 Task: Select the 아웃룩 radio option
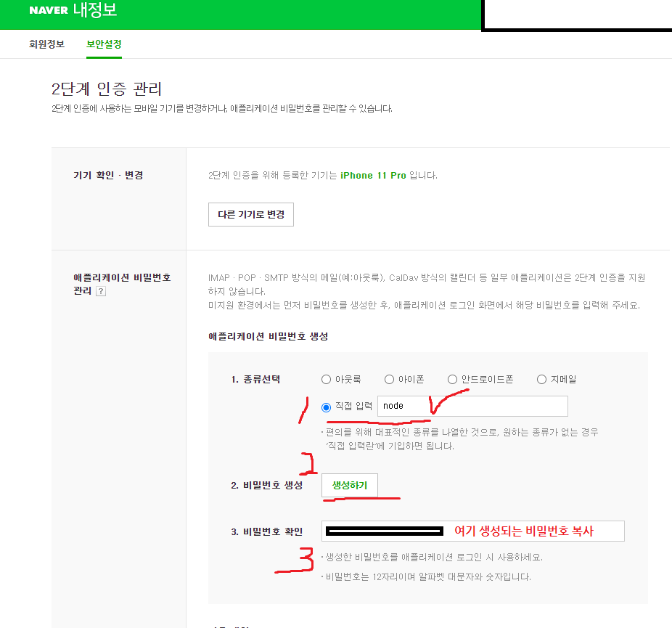326,380
